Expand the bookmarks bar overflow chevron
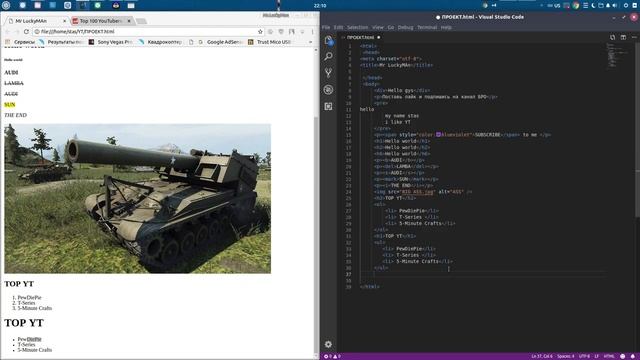Image resolution: width=640 pixels, height=360 pixels. click(311, 42)
